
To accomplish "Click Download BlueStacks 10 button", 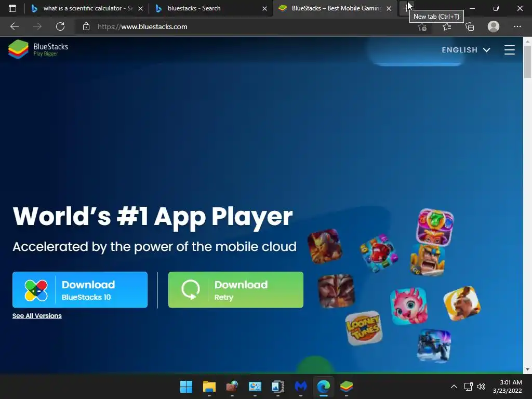I will (x=80, y=290).
